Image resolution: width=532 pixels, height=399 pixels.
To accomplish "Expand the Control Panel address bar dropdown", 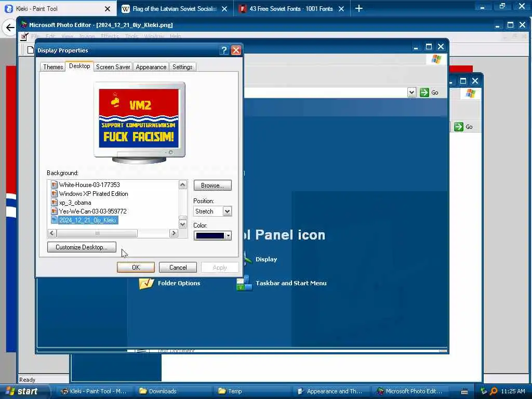I will tap(411, 92).
